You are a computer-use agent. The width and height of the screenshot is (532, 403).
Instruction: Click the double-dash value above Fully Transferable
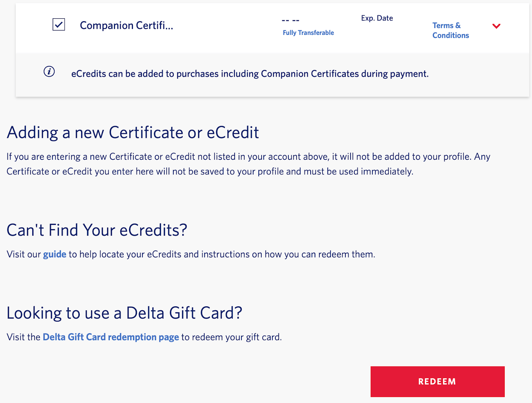[x=290, y=21]
